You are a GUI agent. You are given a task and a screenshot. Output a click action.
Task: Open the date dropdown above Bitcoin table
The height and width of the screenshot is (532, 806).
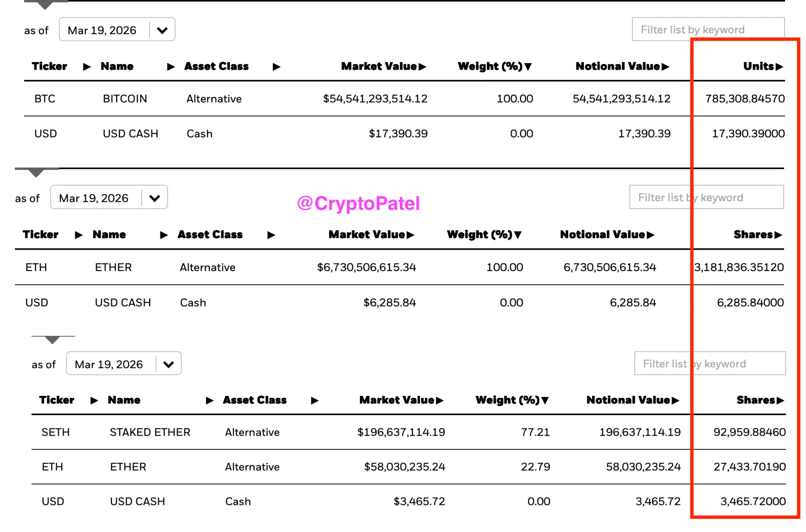[x=162, y=30]
